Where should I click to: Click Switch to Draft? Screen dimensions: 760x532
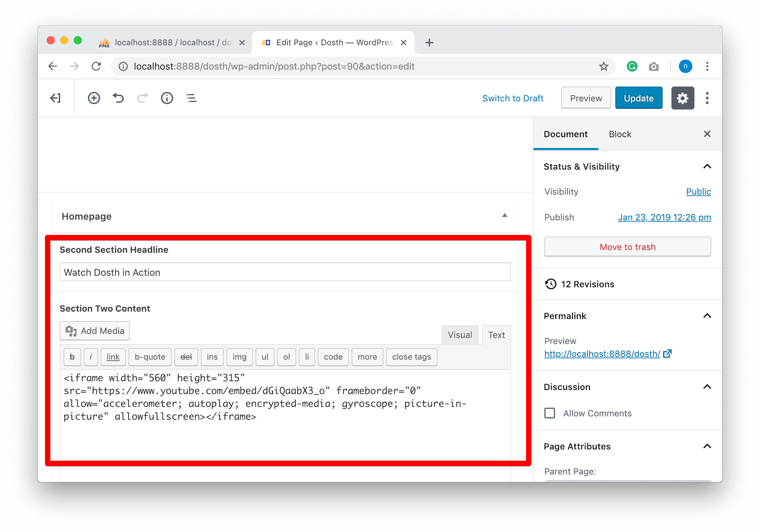pos(513,98)
